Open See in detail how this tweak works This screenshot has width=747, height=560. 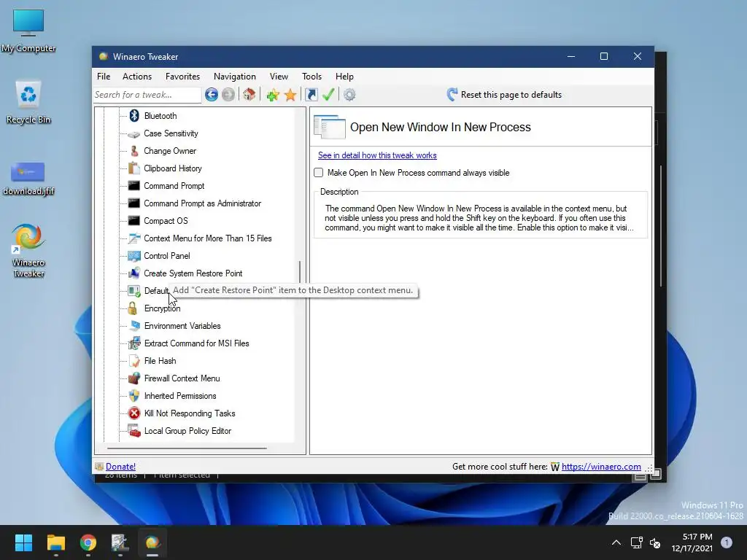(377, 155)
